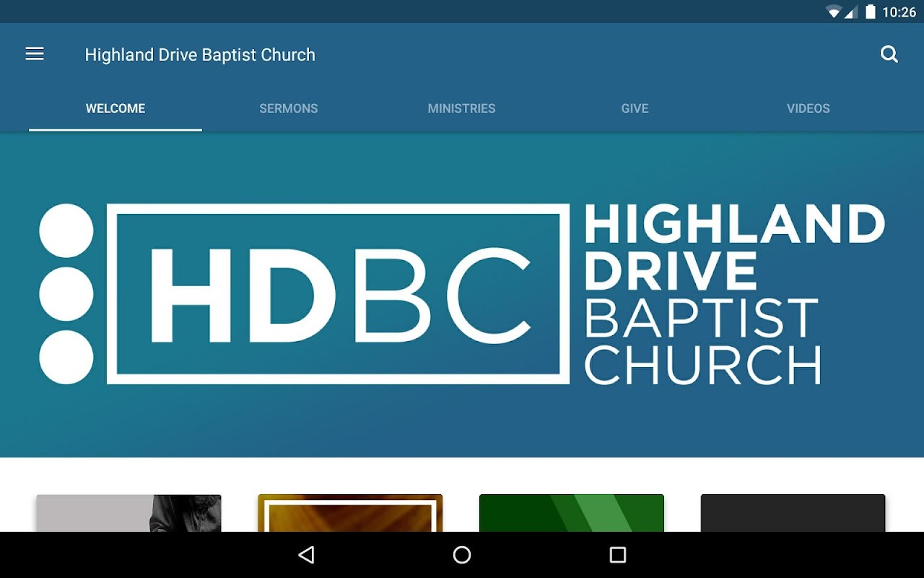Tap the HDBC church logo banner
Screen dimensions: 924x578
click(462, 295)
